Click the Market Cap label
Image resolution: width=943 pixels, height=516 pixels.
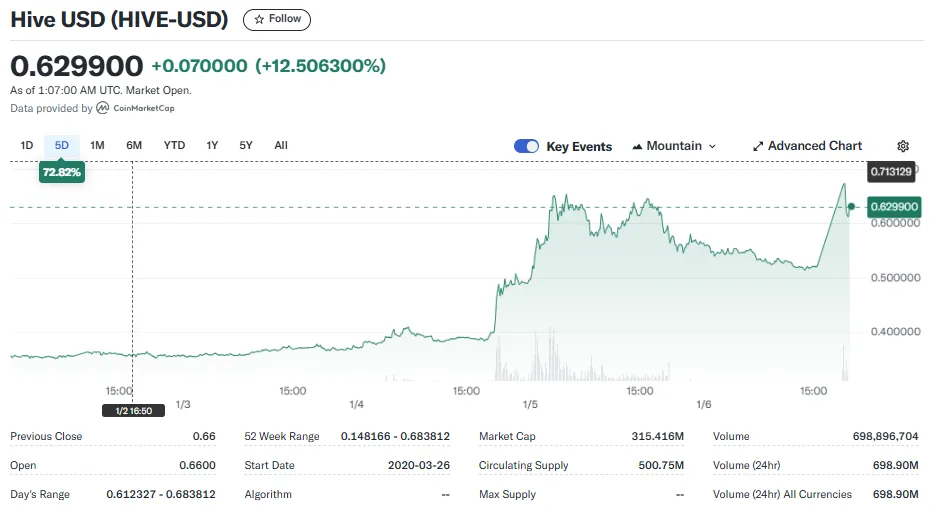(507, 437)
